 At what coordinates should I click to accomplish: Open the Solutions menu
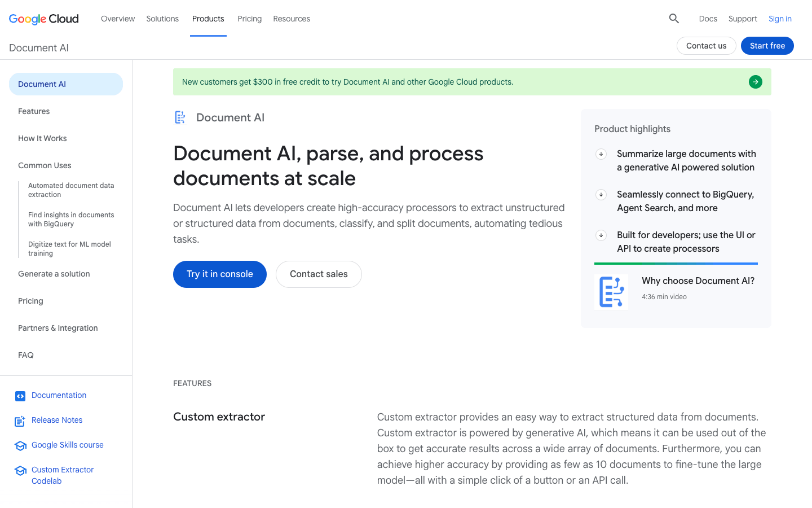tap(162, 19)
